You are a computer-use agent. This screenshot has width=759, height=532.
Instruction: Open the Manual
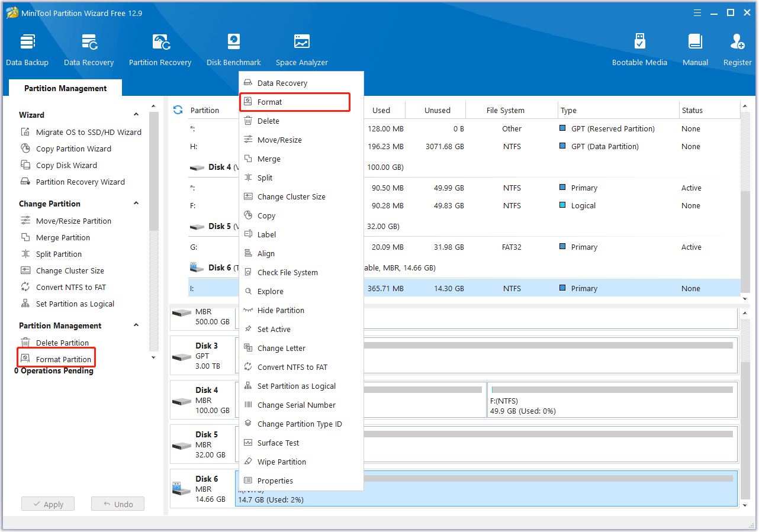(x=695, y=50)
